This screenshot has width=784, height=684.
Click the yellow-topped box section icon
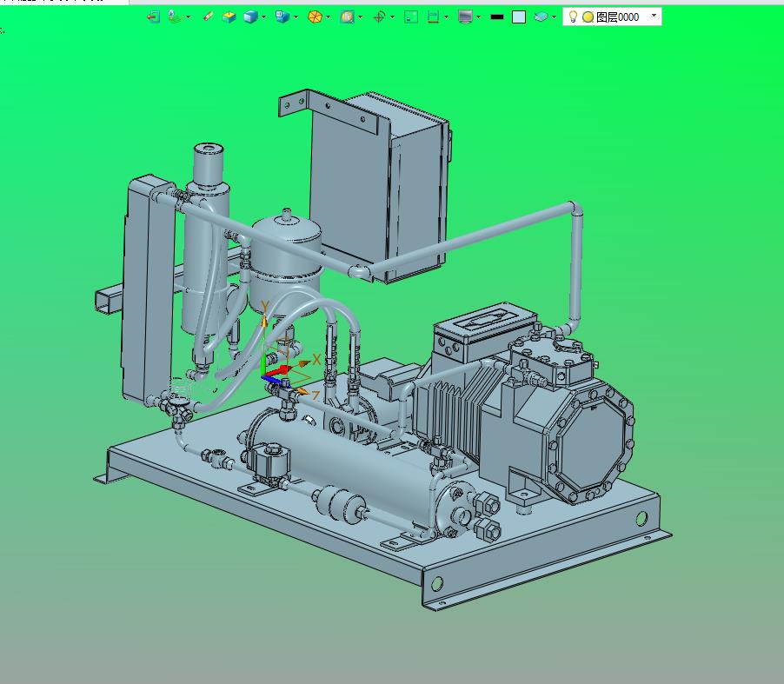229,17
